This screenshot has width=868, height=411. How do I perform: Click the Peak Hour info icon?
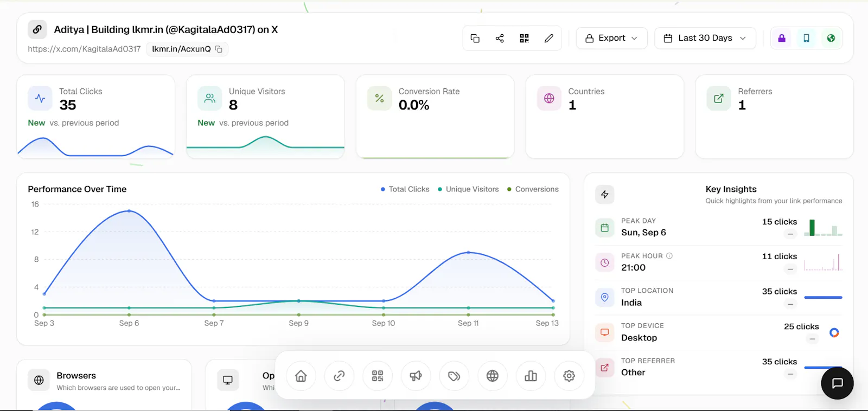669,256
